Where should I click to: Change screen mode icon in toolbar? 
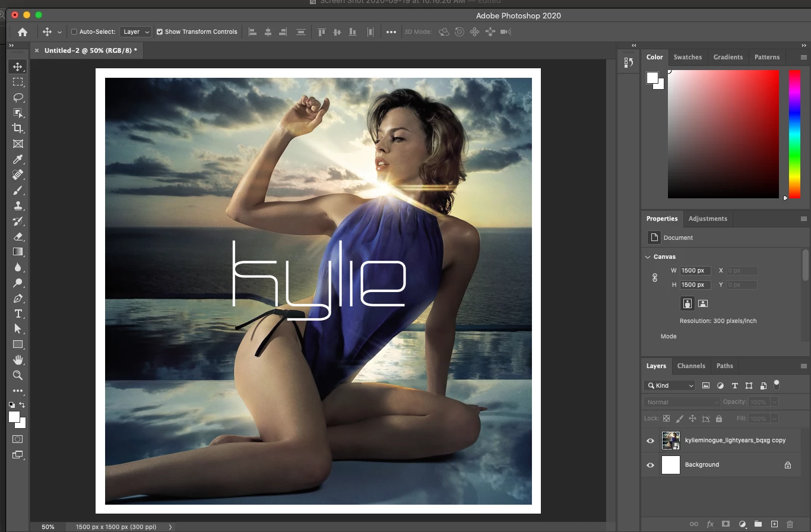(x=18, y=455)
